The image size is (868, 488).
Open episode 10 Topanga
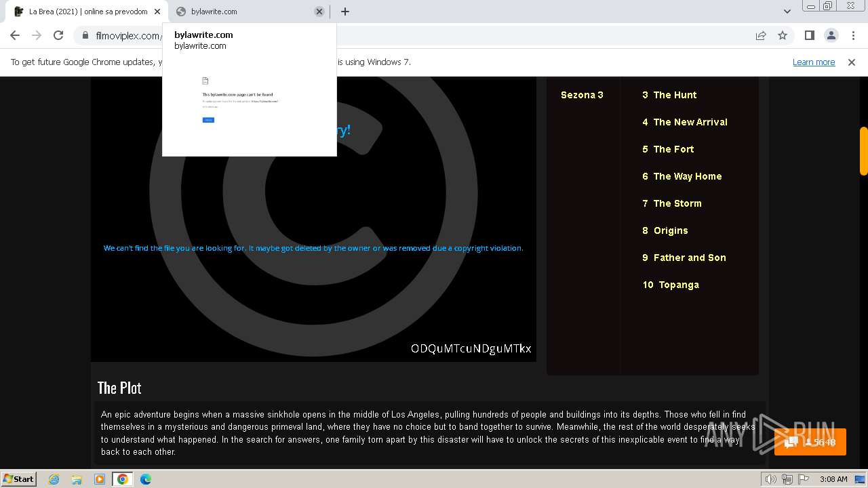click(671, 285)
